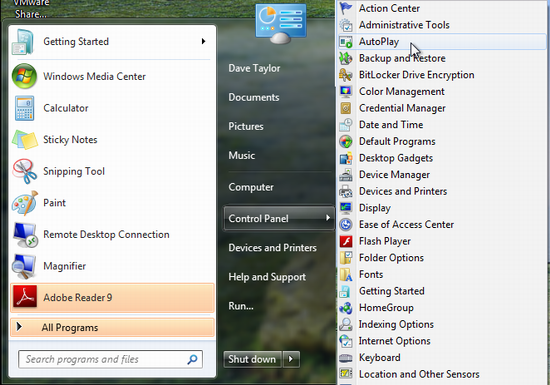This screenshot has width=550, height=385.
Task: Open Action Center flag icon
Action: pos(346,8)
